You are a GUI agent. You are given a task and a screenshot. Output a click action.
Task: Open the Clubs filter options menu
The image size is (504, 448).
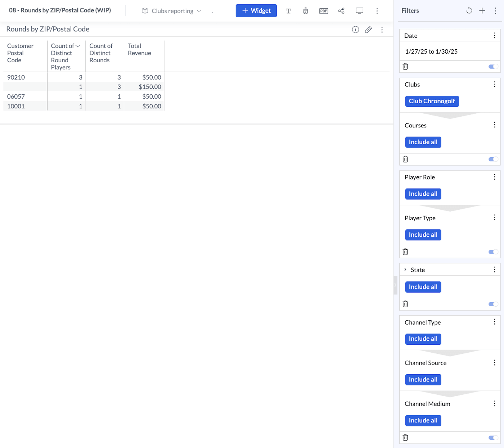pos(494,84)
